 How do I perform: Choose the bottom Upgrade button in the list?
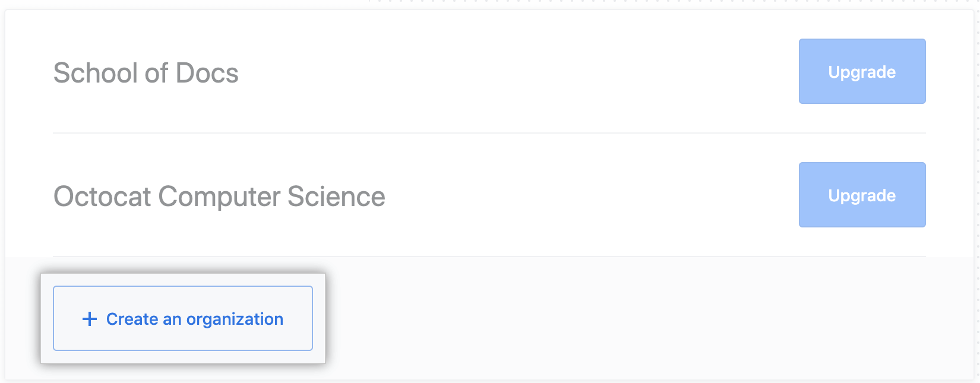point(862,195)
